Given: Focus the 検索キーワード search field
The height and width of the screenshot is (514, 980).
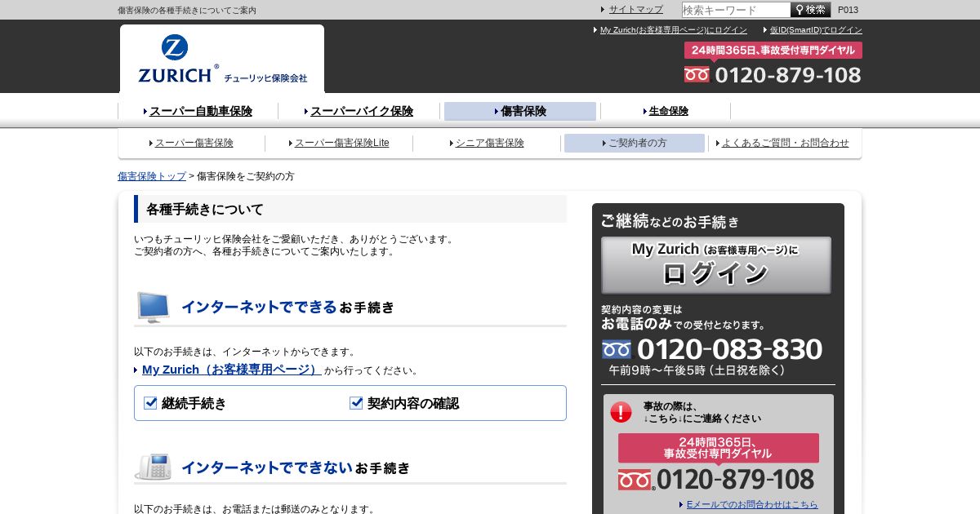Looking at the screenshot, I should (736, 10).
